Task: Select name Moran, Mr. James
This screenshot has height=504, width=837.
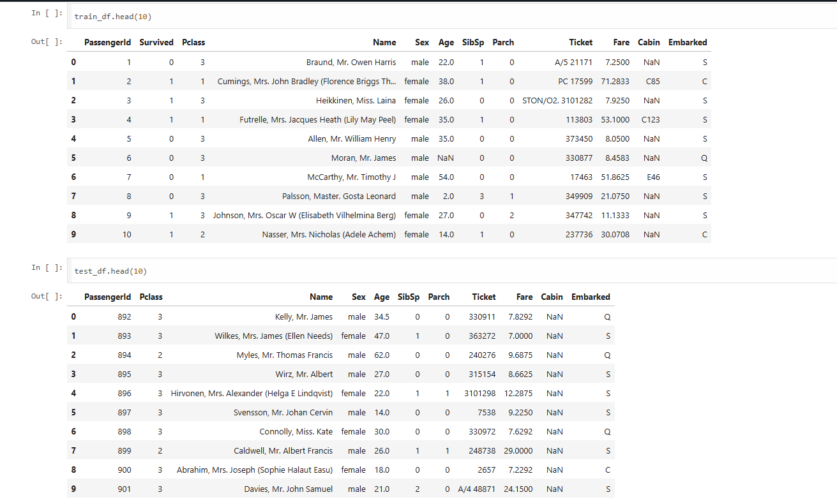Action: click(x=363, y=158)
